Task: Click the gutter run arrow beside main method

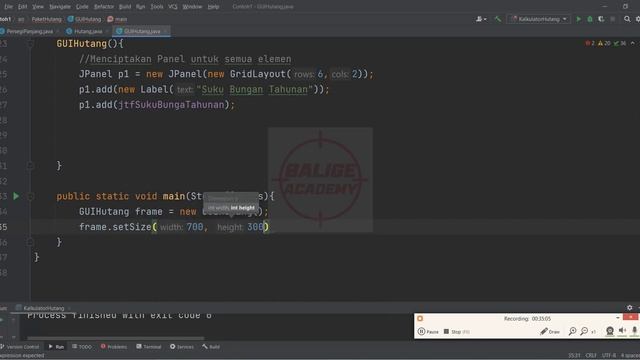Action: pos(16,196)
